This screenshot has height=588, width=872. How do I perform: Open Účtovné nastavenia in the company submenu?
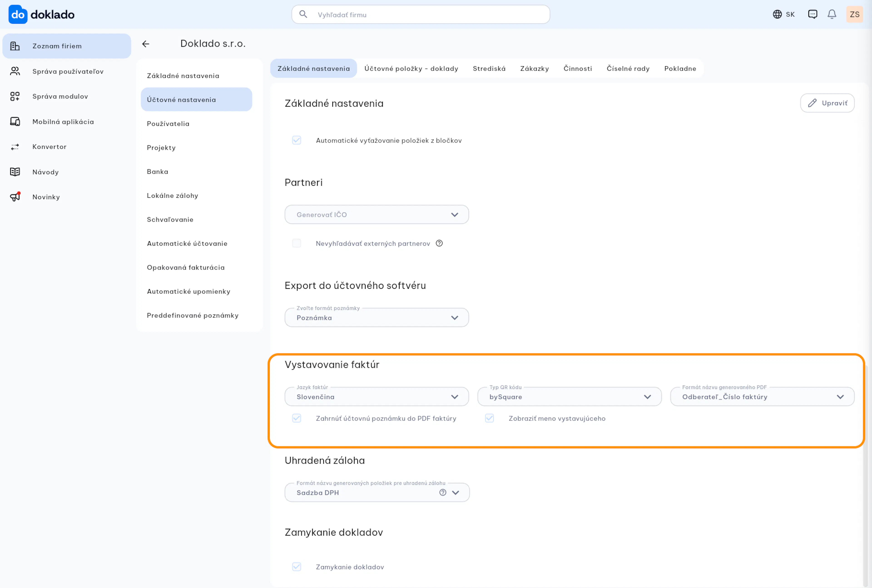coord(196,99)
